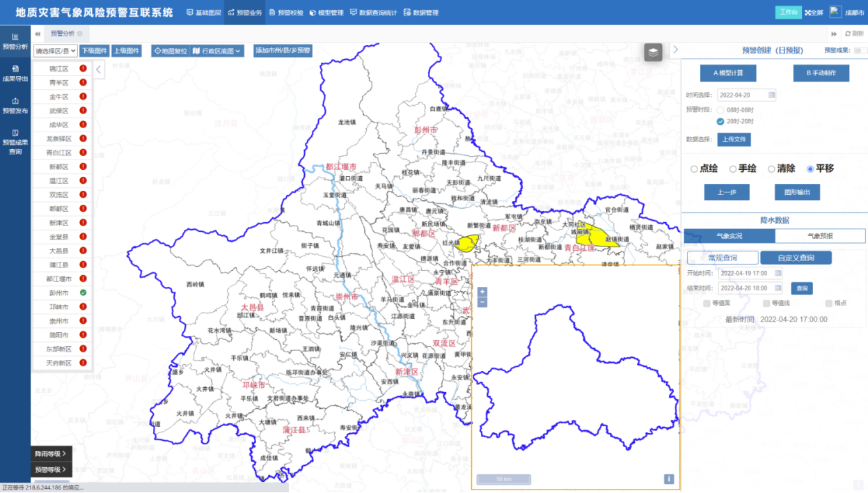Click the B.手动制作 button
The image size is (868, 493).
tap(821, 73)
